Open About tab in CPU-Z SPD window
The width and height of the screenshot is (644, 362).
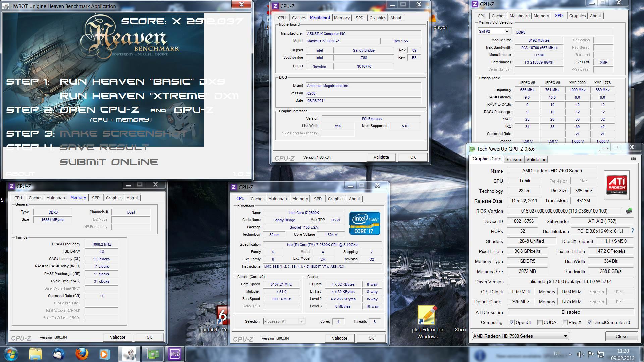click(595, 16)
